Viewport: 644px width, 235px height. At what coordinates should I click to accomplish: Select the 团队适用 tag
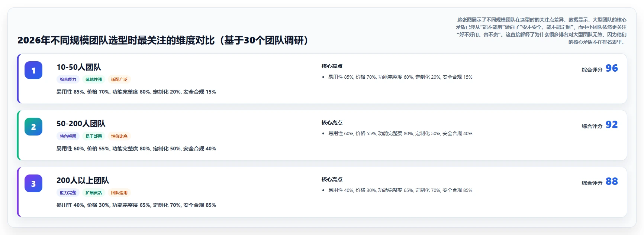tap(119, 193)
